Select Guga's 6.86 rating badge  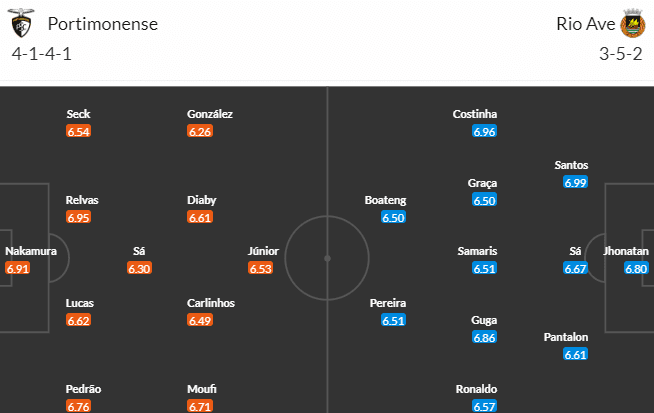pos(485,338)
